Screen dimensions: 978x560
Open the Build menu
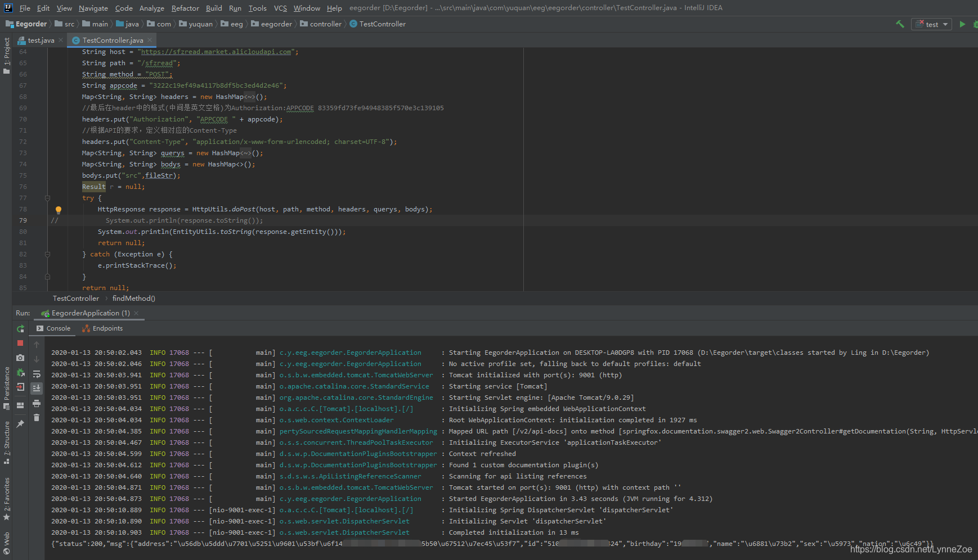click(x=214, y=8)
